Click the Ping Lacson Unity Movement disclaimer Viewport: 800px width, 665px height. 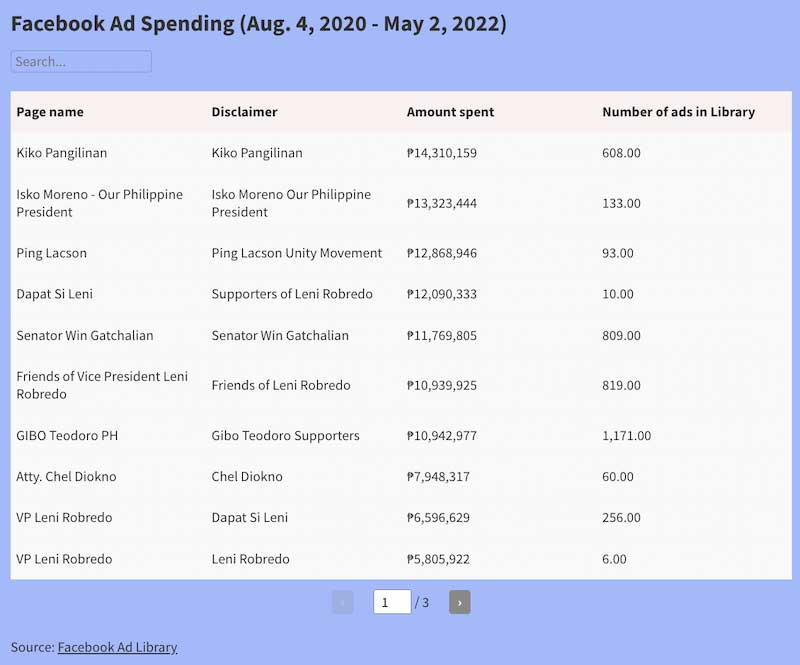click(296, 253)
